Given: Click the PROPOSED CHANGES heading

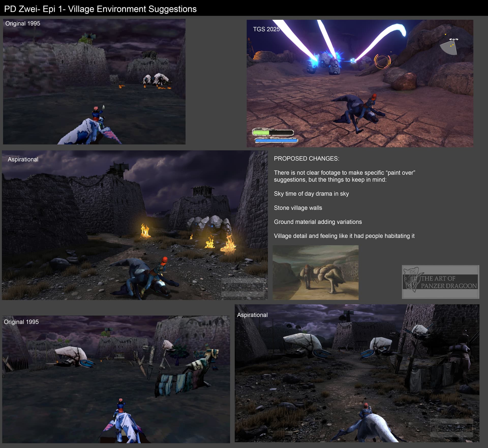Looking at the screenshot, I should point(306,159).
